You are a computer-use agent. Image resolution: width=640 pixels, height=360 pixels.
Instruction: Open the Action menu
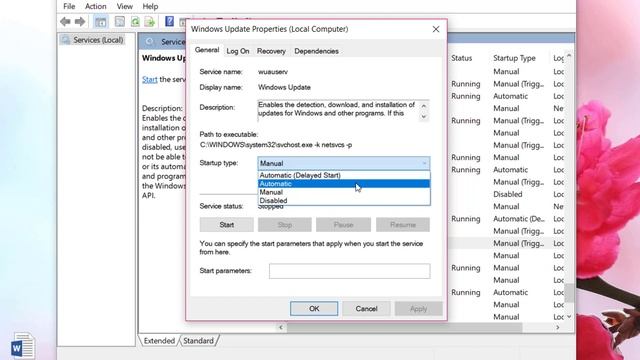coord(96,7)
